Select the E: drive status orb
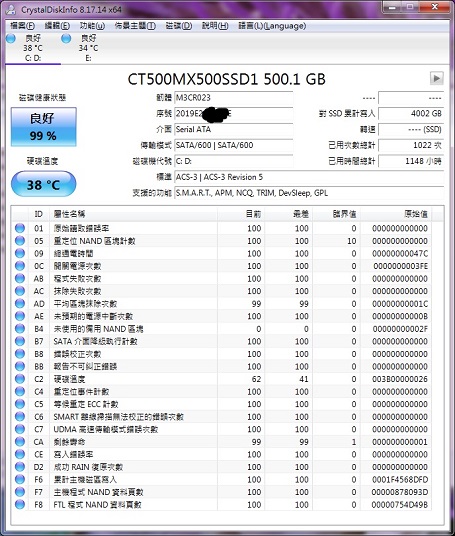 pos(66,38)
